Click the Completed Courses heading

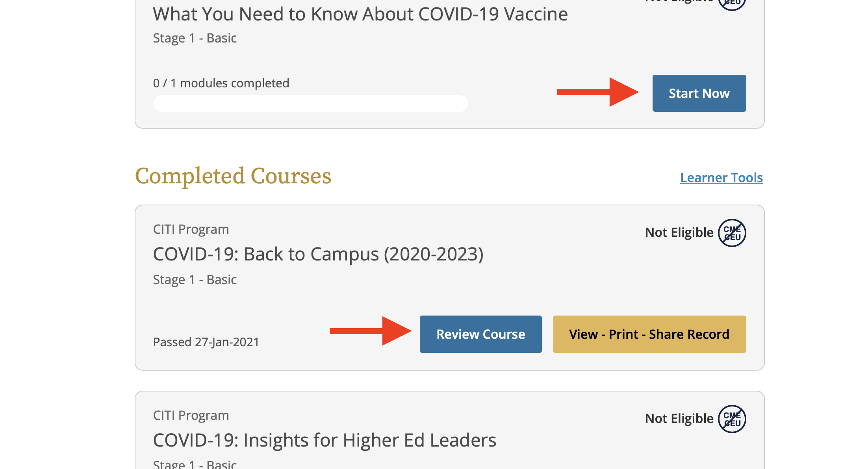tap(233, 176)
